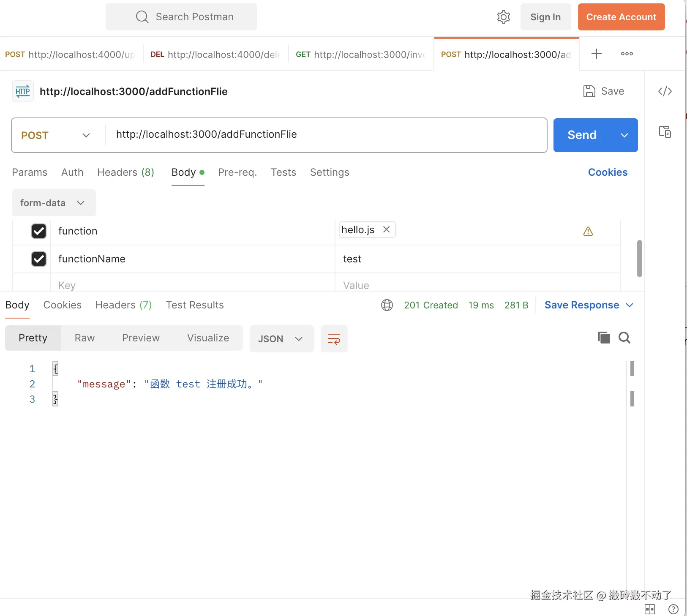Viewport: 687px width, 616px height.
Task: Select the response Body tab
Action: (17, 305)
